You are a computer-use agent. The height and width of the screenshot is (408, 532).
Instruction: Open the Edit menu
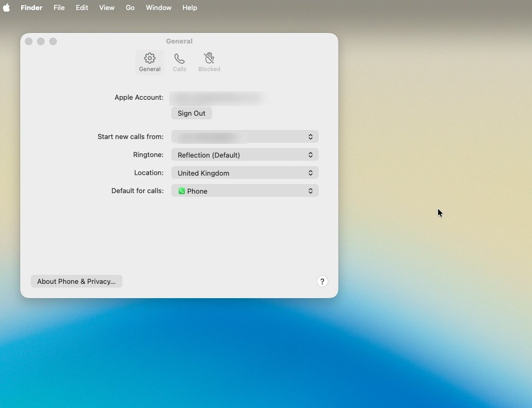[82, 8]
